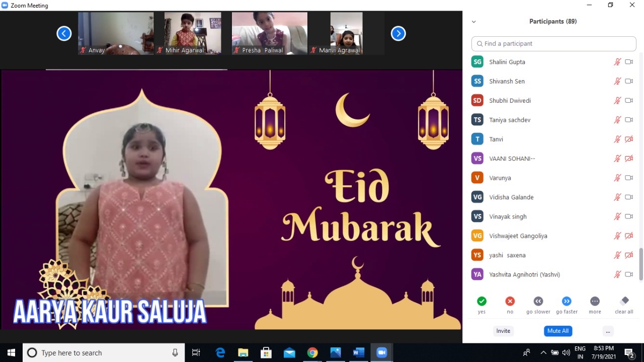Open the more reactions icon
644x362 pixels.
point(595,301)
